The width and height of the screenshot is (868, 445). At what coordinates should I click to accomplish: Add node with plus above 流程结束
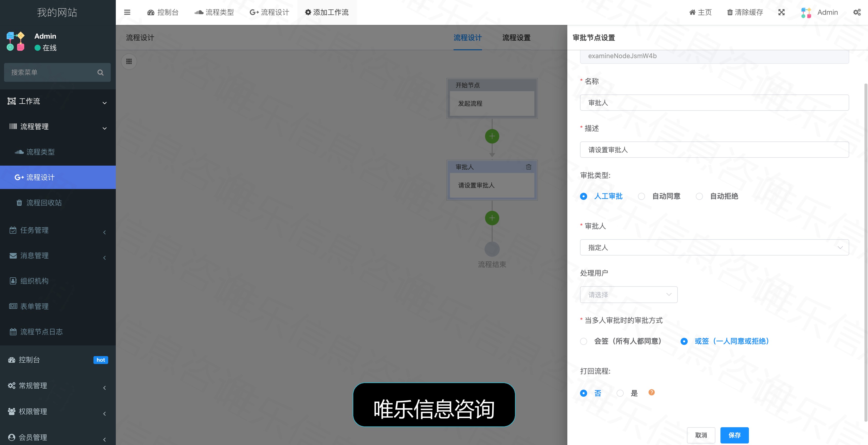point(492,218)
